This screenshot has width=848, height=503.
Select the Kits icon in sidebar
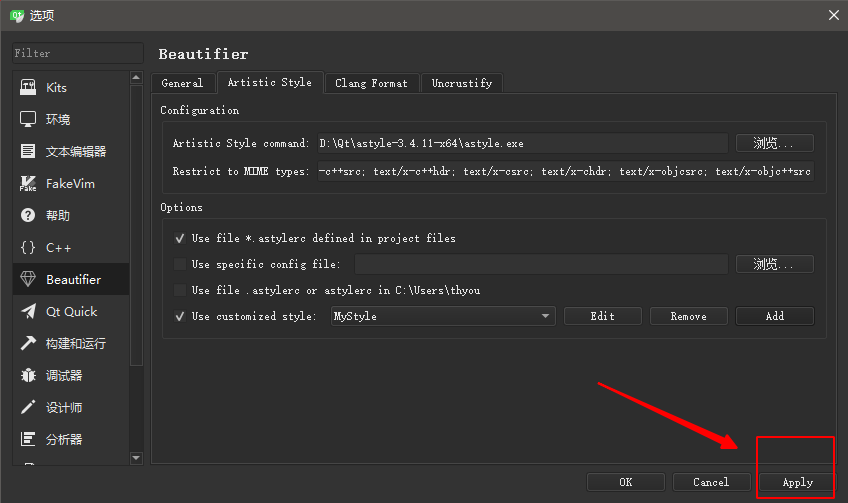coord(28,88)
